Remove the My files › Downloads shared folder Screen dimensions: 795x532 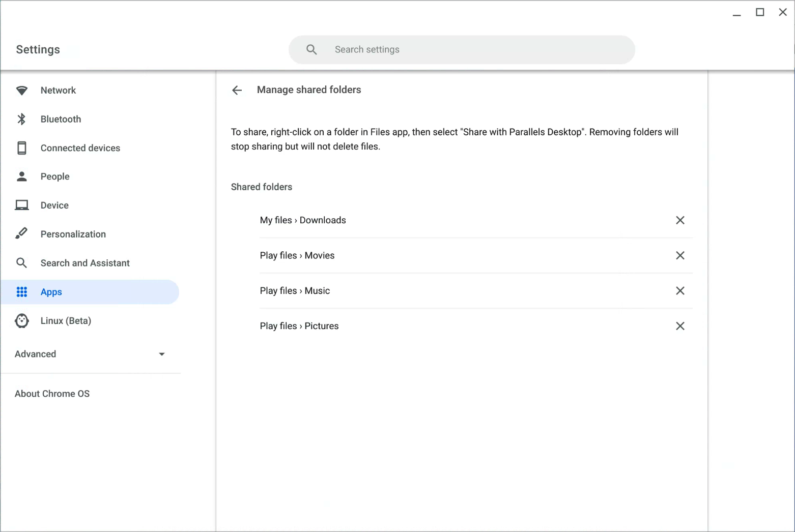click(680, 220)
